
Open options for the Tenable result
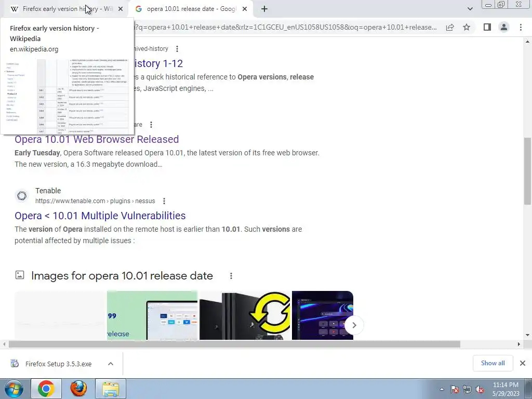[164, 201]
